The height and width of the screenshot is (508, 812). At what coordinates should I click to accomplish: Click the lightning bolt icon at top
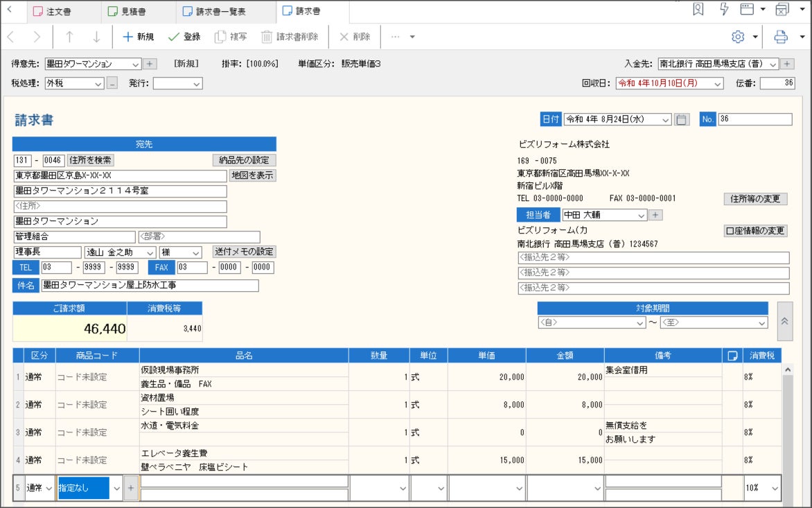pos(725,9)
